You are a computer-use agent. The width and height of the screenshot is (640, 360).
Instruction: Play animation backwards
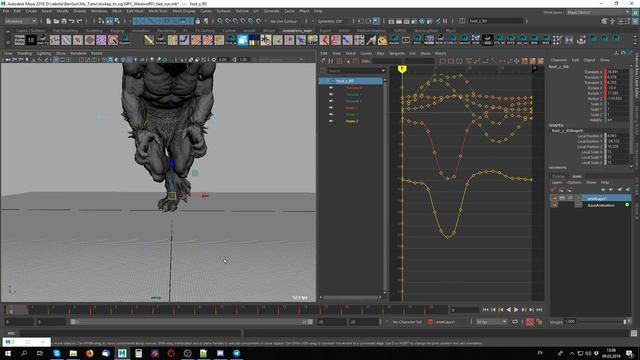(x=509, y=310)
